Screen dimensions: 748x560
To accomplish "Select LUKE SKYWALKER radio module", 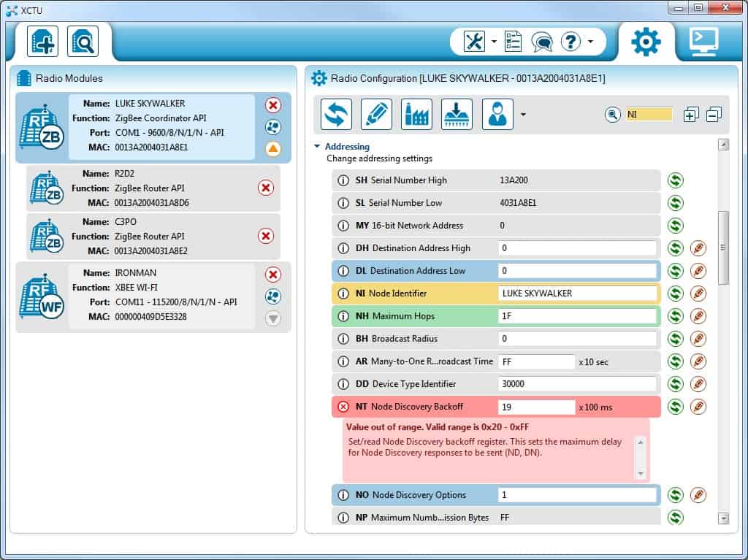I will pyautogui.click(x=153, y=127).
